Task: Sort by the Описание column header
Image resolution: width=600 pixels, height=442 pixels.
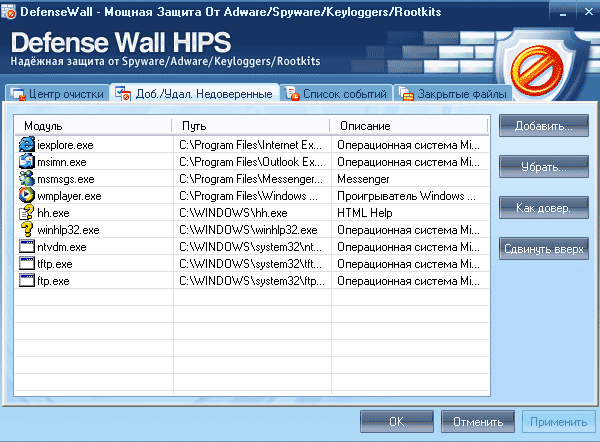Action: pos(409,126)
